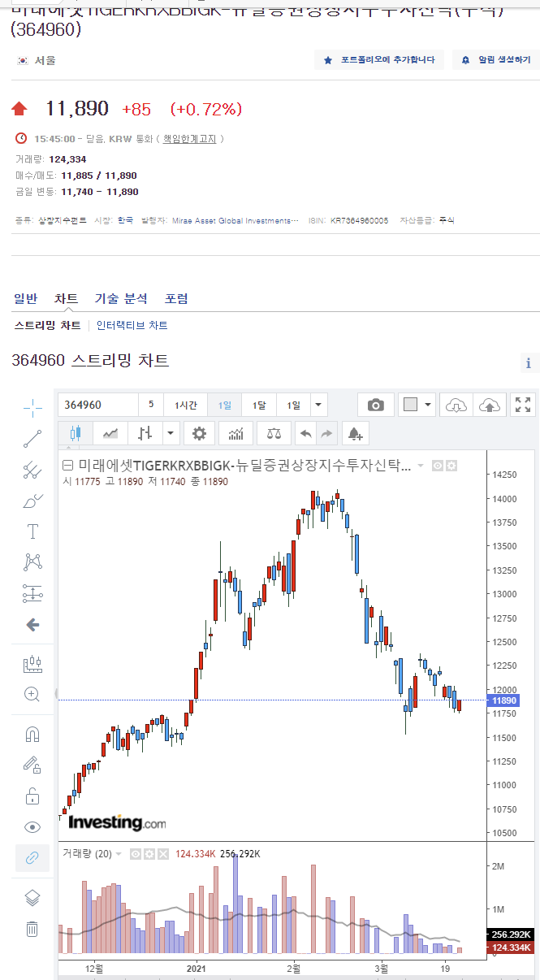Click the 364960 symbol search field
This screenshot has width=540, height=980.
(97, 405)
